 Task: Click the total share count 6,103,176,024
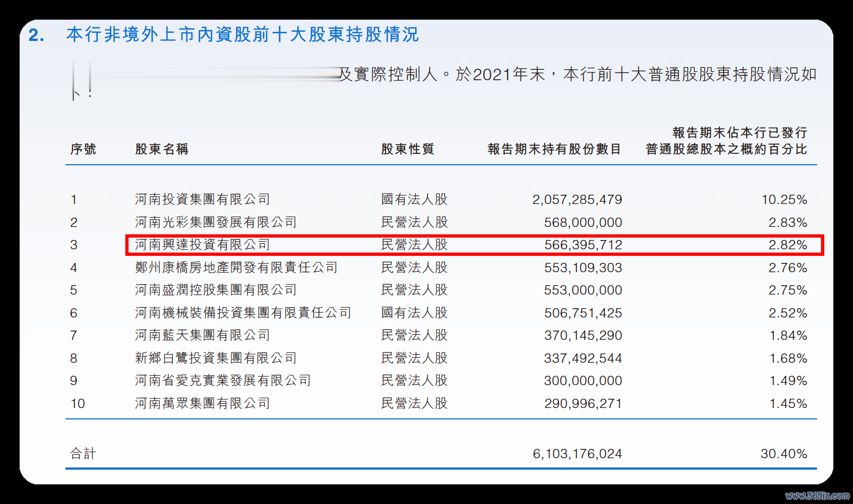pos(578,454)
